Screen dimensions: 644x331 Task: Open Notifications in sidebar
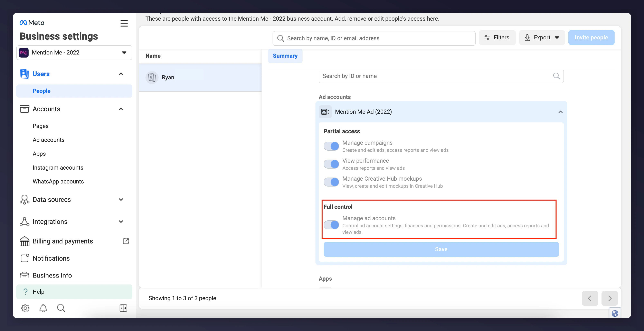tap(51, 258)
